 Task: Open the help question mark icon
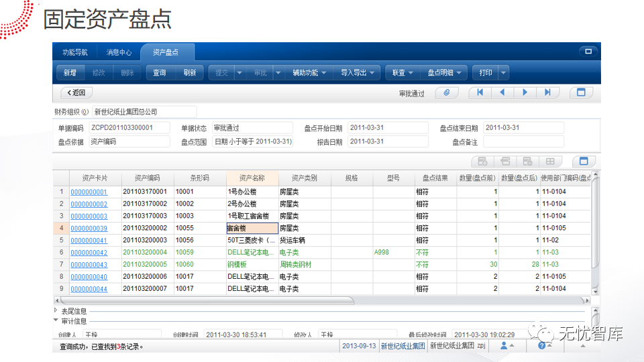542,346
